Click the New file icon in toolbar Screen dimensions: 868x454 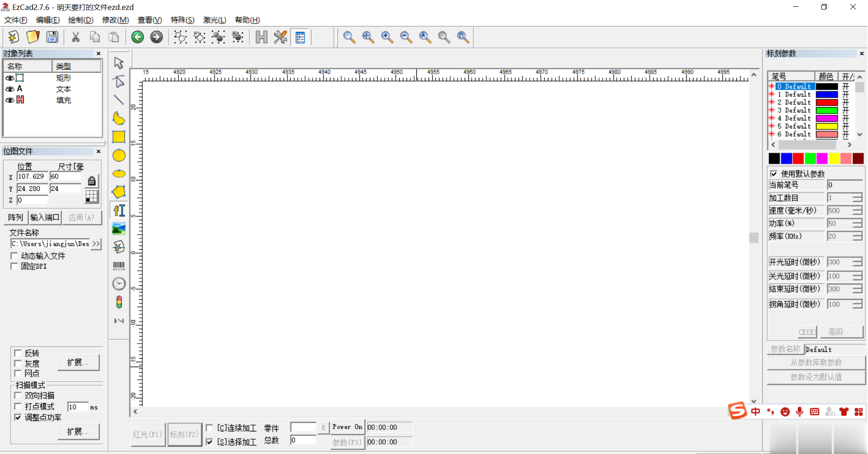coord(14,37)
